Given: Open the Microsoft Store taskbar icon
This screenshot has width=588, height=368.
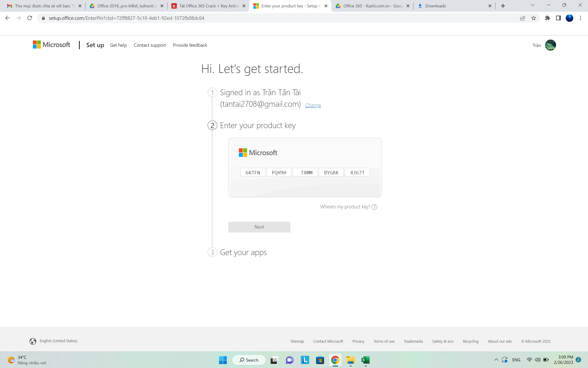Looking at the screenshot, I should coord(320,360).
